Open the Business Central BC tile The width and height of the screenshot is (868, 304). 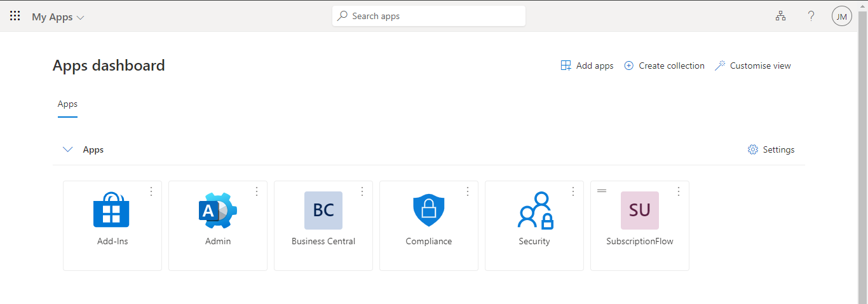[x=323, y=211]
